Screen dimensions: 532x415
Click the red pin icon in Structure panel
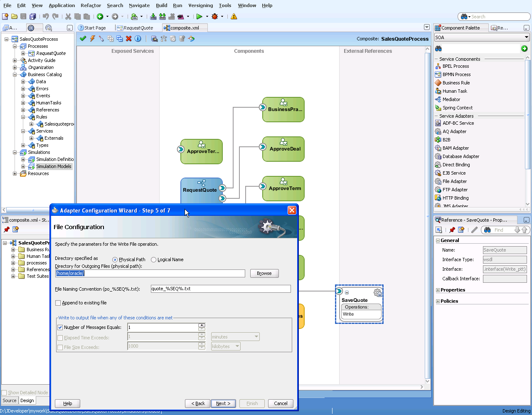click(x=7, y=230)
